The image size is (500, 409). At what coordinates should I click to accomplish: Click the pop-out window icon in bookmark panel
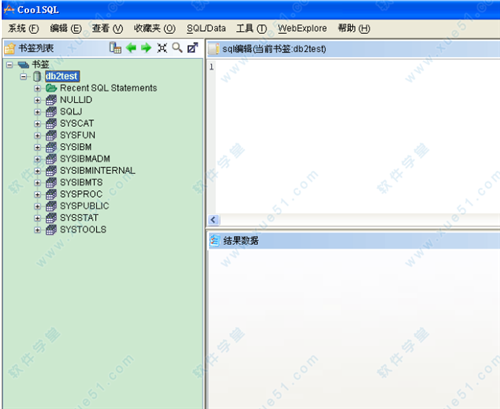coord(193,48)
